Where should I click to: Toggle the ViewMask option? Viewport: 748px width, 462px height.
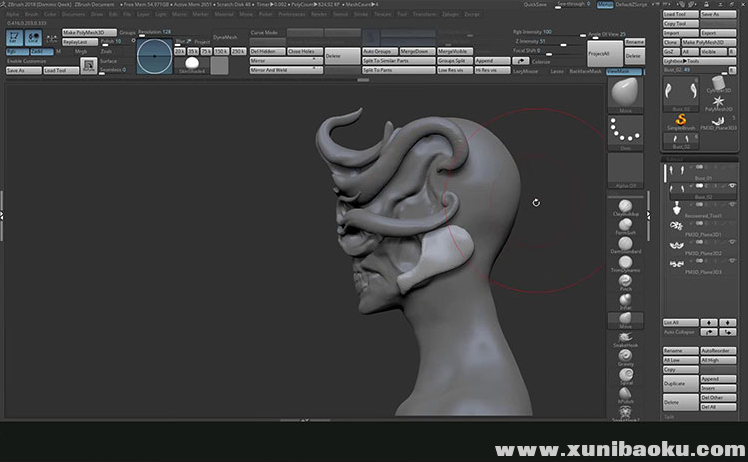(x=625, y=72)
